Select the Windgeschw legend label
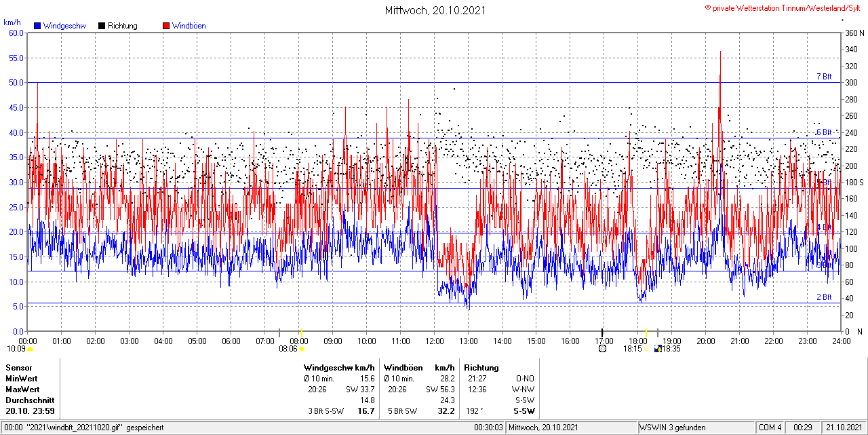The width and height of the screenshot is (868, 435). tap(64, 26)
